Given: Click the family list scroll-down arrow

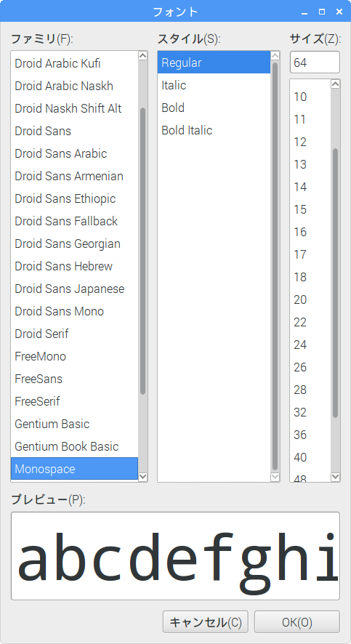Looking at the screenshot, I should click(x=143, y=476).
